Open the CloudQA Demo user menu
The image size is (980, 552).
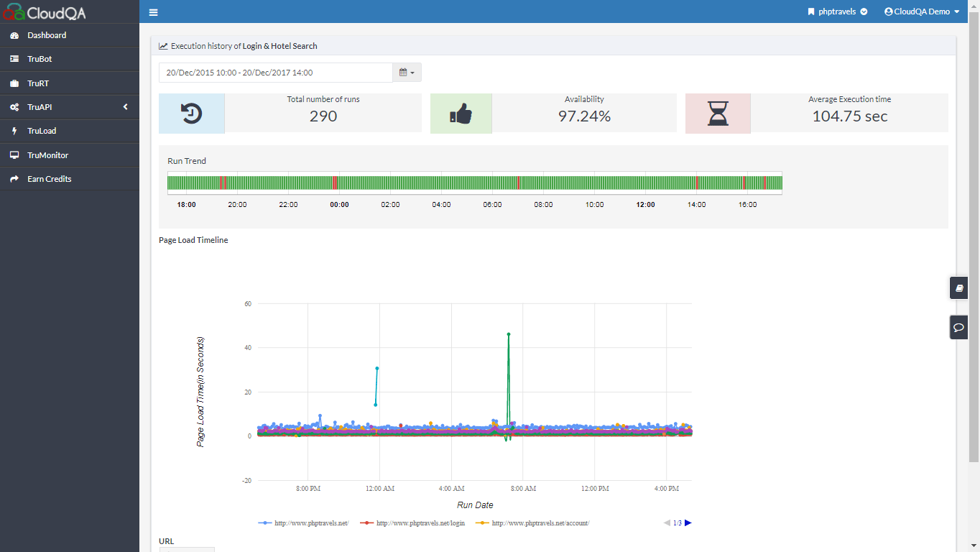[x=922, y=11]
